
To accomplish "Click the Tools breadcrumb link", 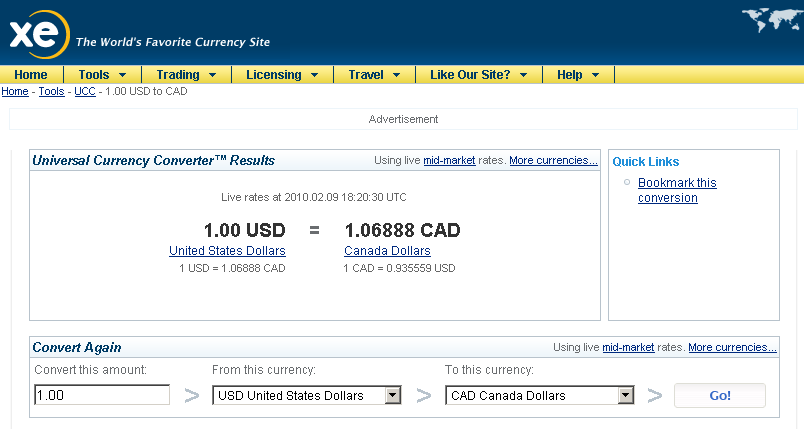I will pos(51,92).
